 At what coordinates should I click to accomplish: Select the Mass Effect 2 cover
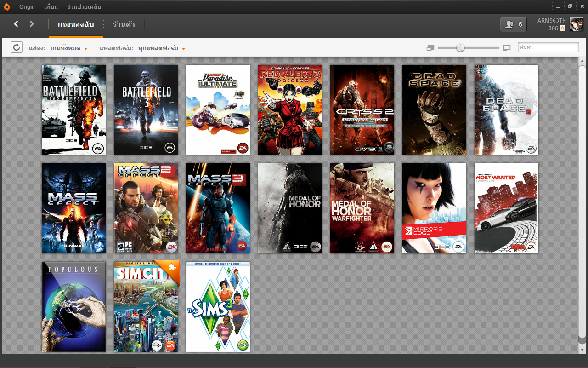coord(146,208)
